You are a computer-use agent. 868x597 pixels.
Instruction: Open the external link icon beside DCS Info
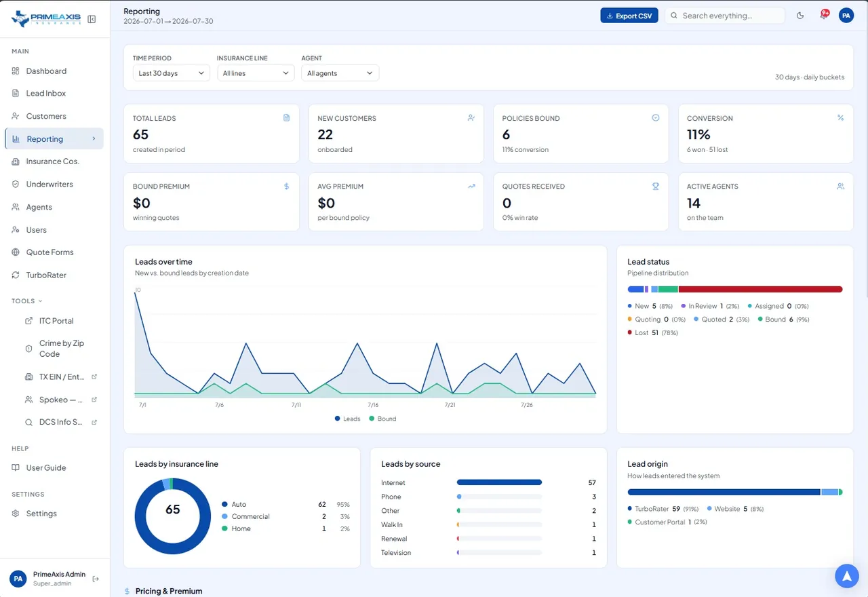(x=94, y=422)
